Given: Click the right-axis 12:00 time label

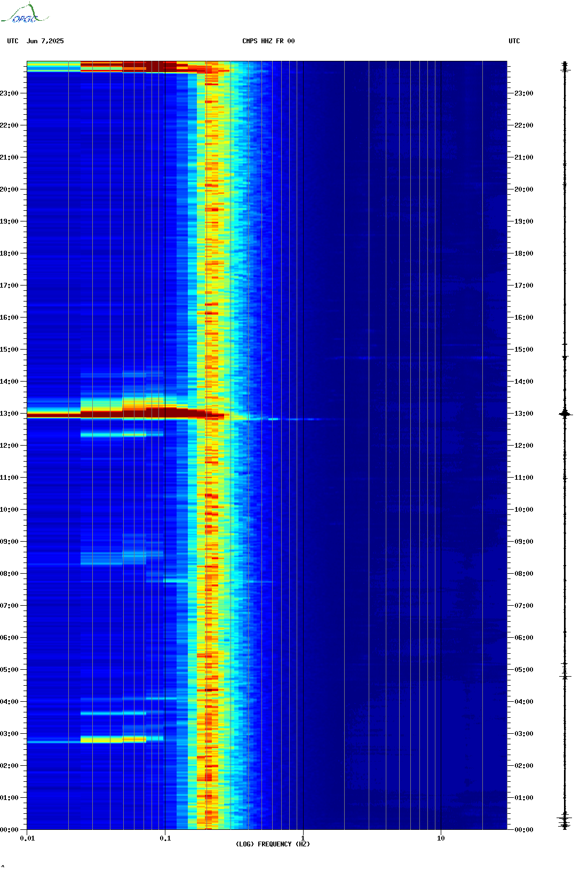Looking at the screenshot, I should point(524,446).
